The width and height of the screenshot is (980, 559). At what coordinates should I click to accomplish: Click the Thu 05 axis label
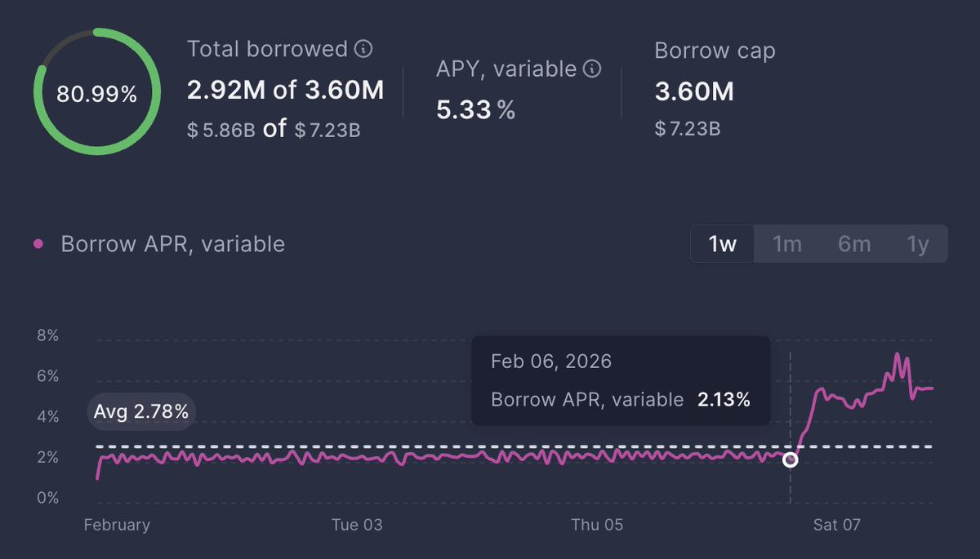[x=597, y=525]
